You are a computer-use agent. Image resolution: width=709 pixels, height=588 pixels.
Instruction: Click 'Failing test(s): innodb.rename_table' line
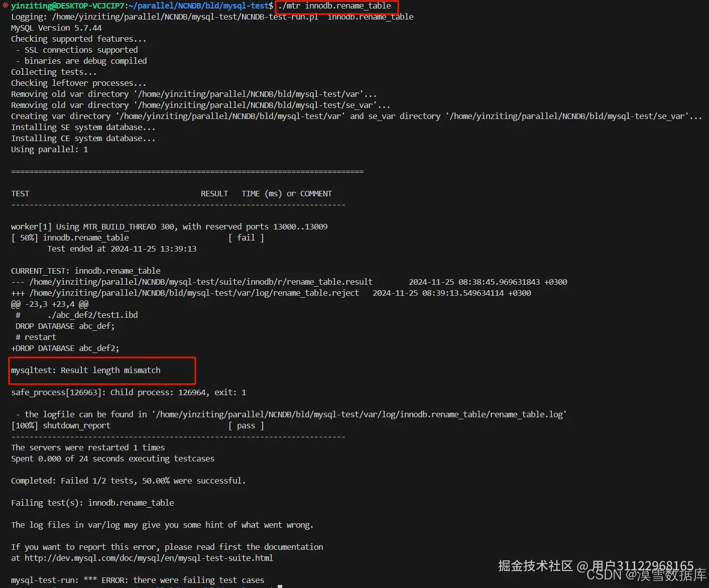(x=92, y=503)
